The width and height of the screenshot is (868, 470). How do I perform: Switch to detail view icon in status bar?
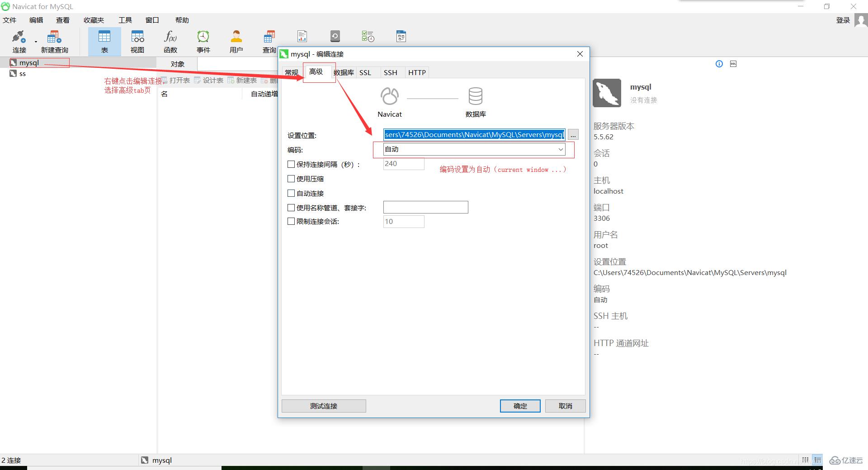[817, 460]
